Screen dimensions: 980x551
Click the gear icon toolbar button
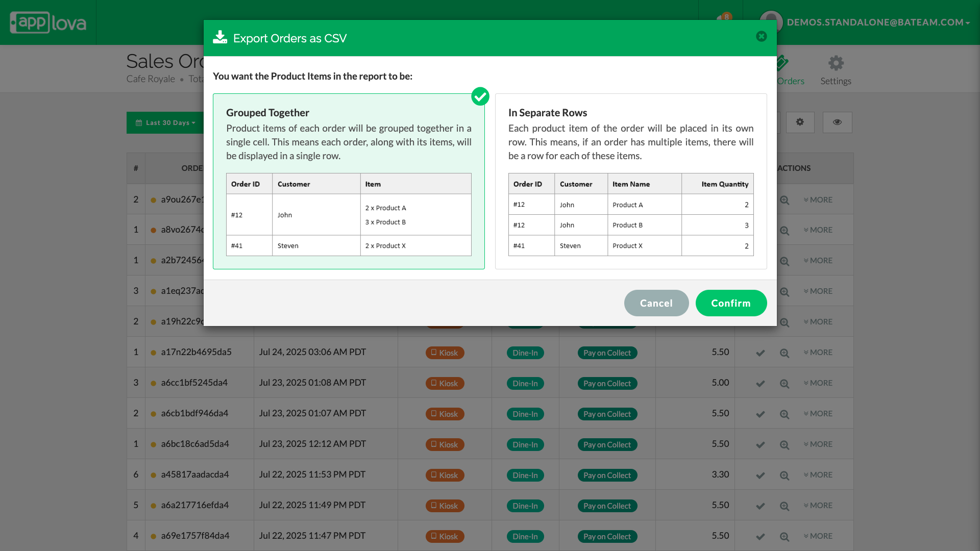click(800, 122)
